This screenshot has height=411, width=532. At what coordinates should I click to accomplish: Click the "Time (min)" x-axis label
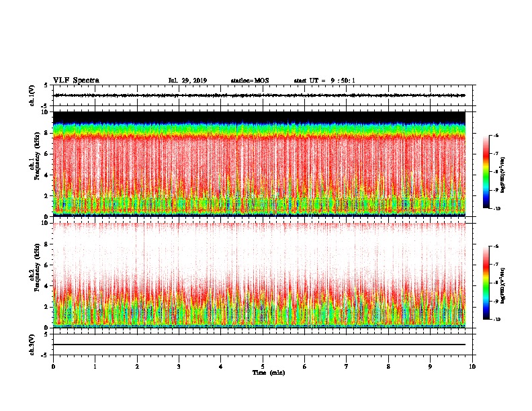pos(269,373)
